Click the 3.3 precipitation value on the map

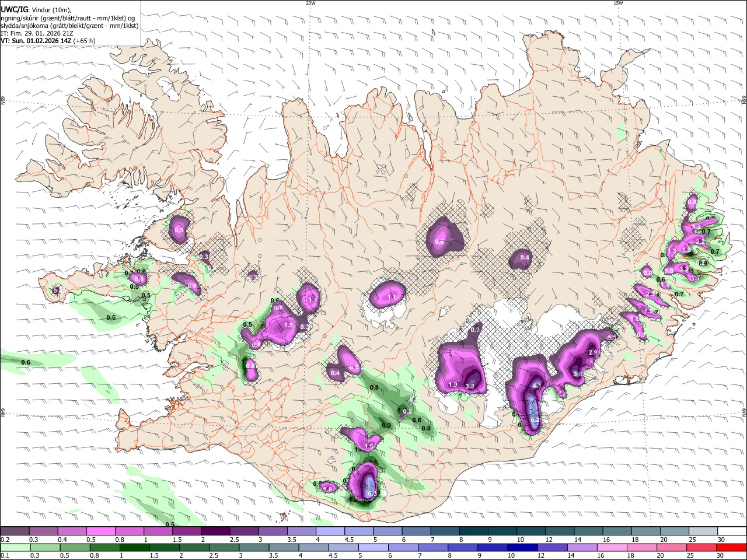pyautogui.click(x=470, y=386)
